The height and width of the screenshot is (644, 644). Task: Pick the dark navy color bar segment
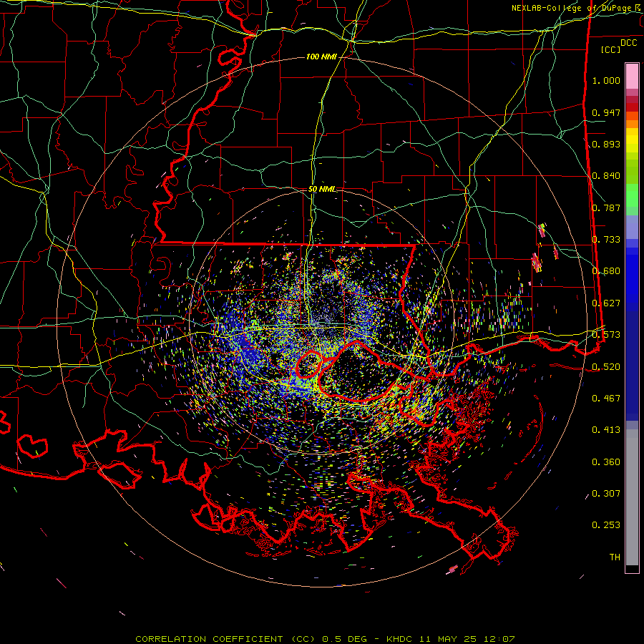(632, 366)
